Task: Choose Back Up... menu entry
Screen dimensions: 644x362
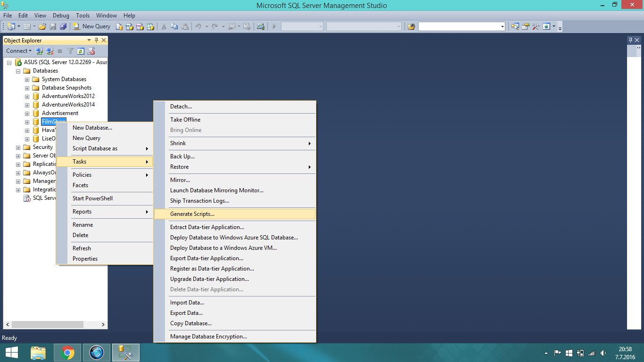Action: 235,156
